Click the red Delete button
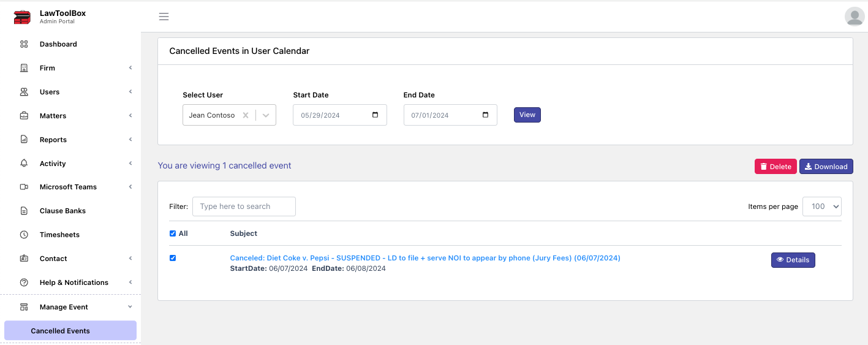Image resolution: width=868 pixels, height=345 pixels. pos(776,167)
